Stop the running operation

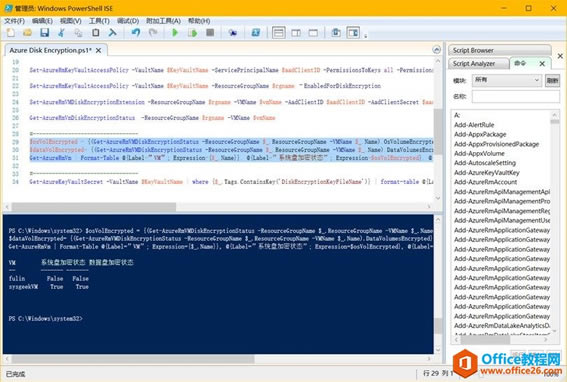tap(210, 33)
